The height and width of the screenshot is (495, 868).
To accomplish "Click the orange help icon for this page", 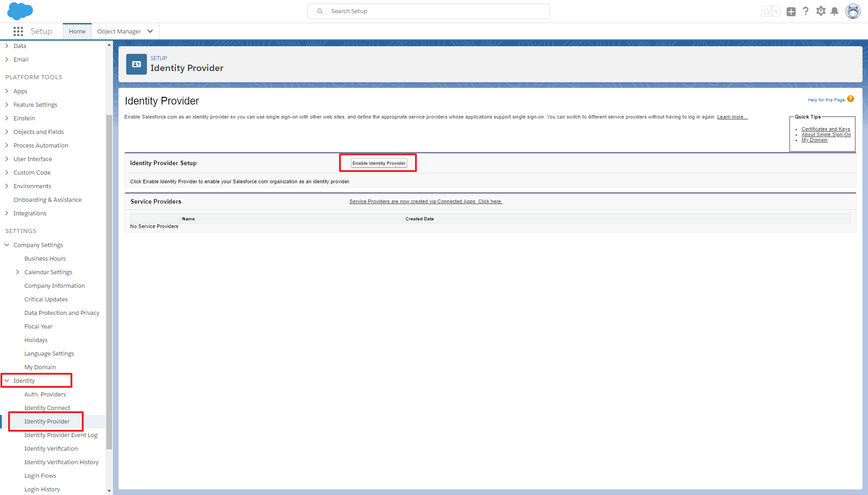I will click(x=850, y=99).
